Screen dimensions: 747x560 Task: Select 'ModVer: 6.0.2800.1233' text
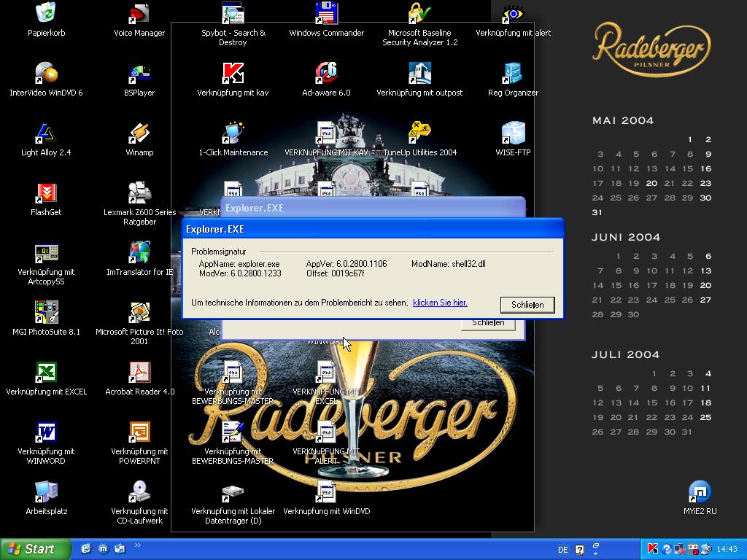coord(240,273)
